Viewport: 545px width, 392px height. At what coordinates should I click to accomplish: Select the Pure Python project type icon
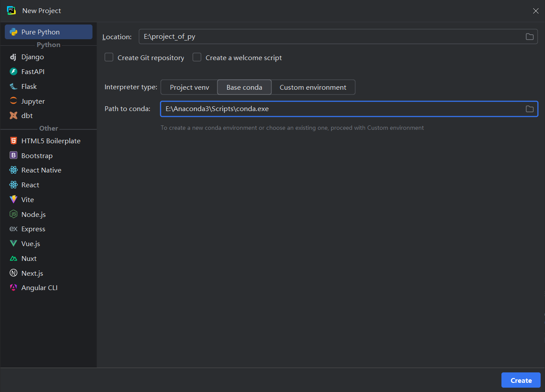click(x=14, y=32)
